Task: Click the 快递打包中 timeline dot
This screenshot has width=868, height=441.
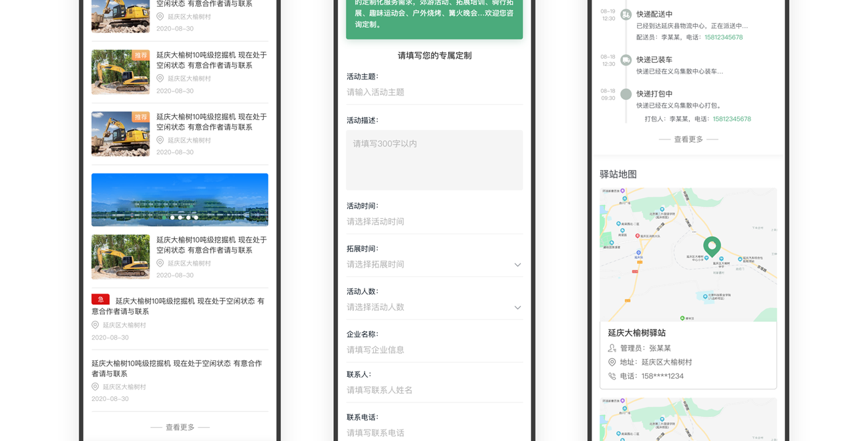Action: (626, 94)
